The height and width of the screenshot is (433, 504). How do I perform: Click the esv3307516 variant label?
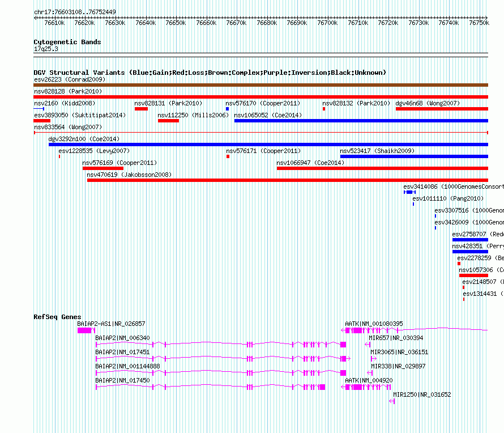click(x=469, y=210)
